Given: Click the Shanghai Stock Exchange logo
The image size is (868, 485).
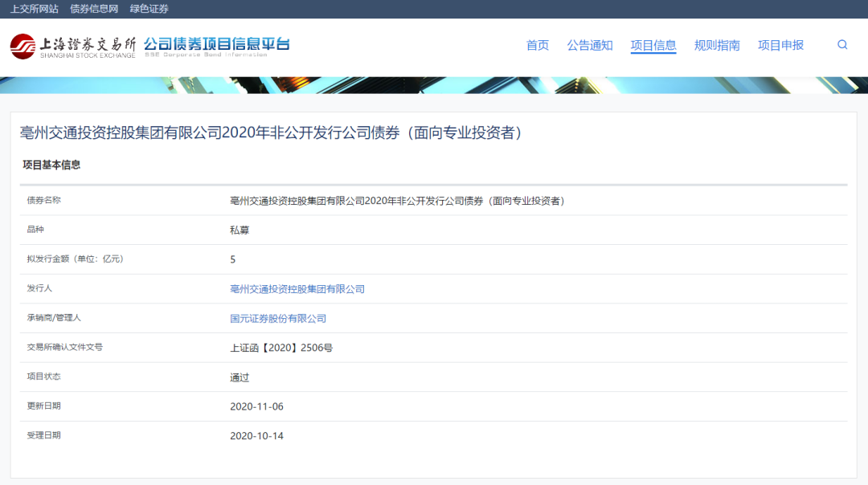Looking at the screenshot, I should pos(73,46).
